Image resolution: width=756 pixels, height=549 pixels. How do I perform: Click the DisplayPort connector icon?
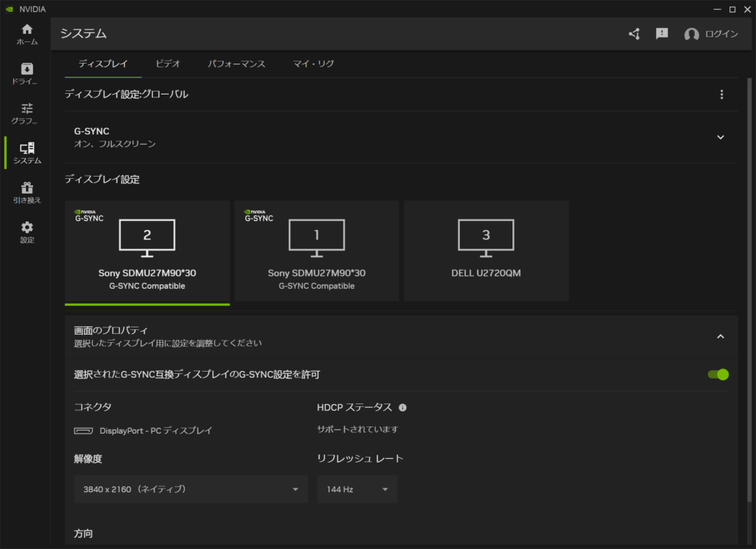point(83,431)
